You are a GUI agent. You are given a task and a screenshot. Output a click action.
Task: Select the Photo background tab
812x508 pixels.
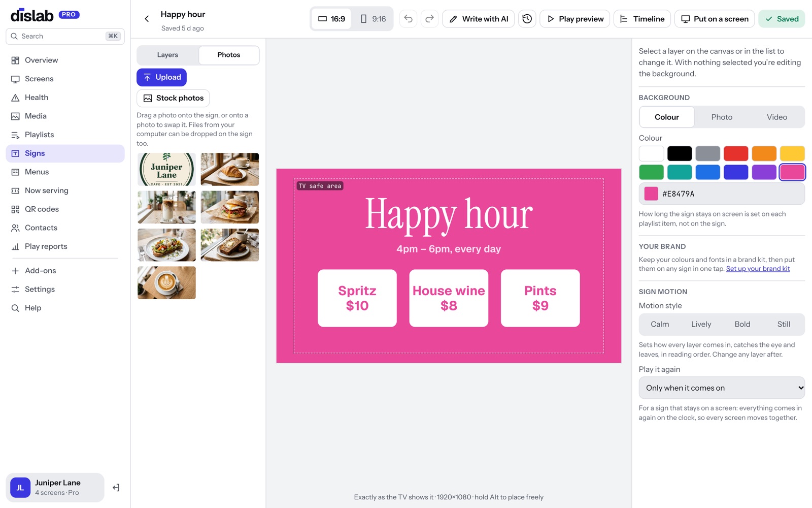click(x=722, y=117)
